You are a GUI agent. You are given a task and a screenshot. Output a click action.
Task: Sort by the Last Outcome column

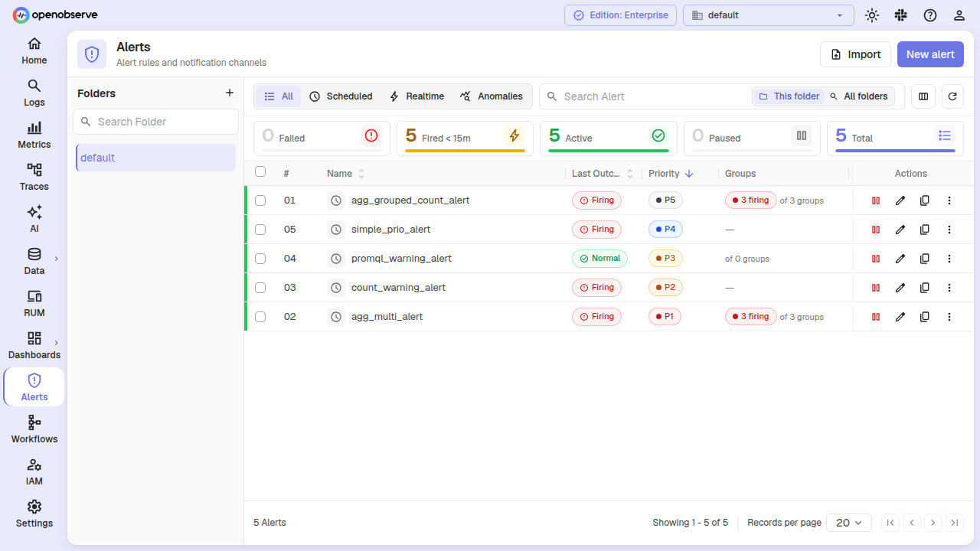coord(630,174)
